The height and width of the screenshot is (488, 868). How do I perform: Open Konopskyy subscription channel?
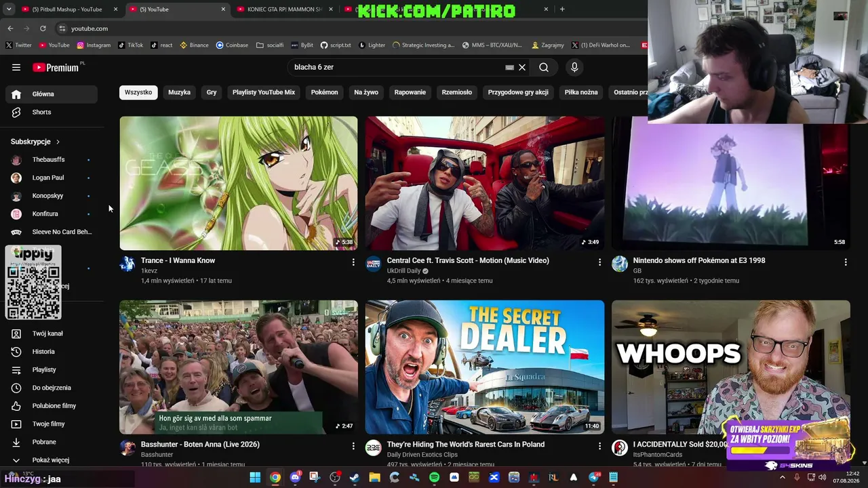[52, 196]
